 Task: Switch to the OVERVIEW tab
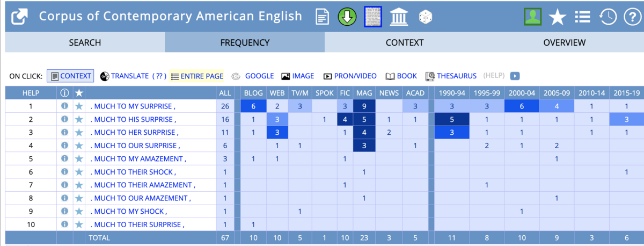[564, 42]
